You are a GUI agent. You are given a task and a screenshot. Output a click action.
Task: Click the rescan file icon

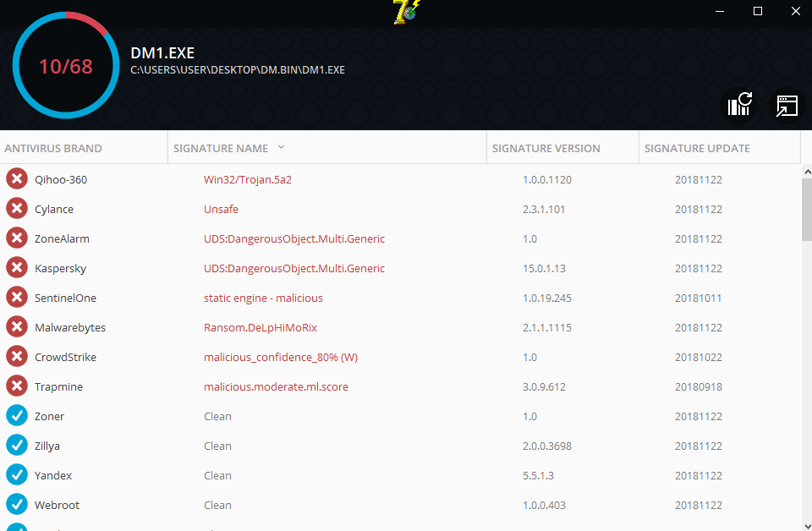[739, 105]
